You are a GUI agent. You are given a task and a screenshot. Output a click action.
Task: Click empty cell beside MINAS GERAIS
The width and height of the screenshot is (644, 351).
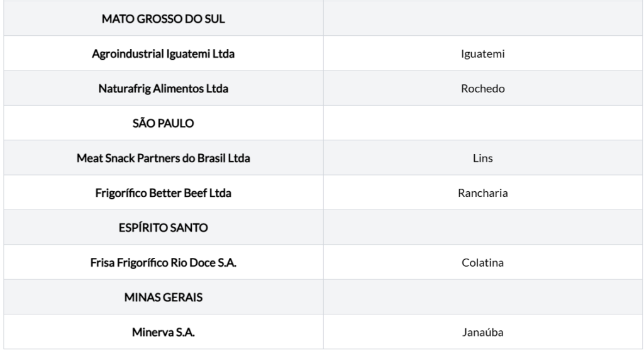(483, 297)
